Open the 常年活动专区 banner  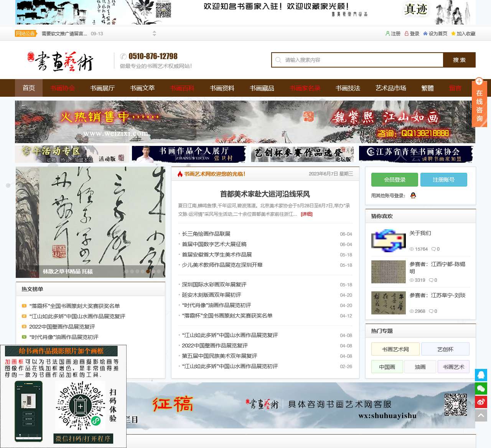tap(72, 154)
